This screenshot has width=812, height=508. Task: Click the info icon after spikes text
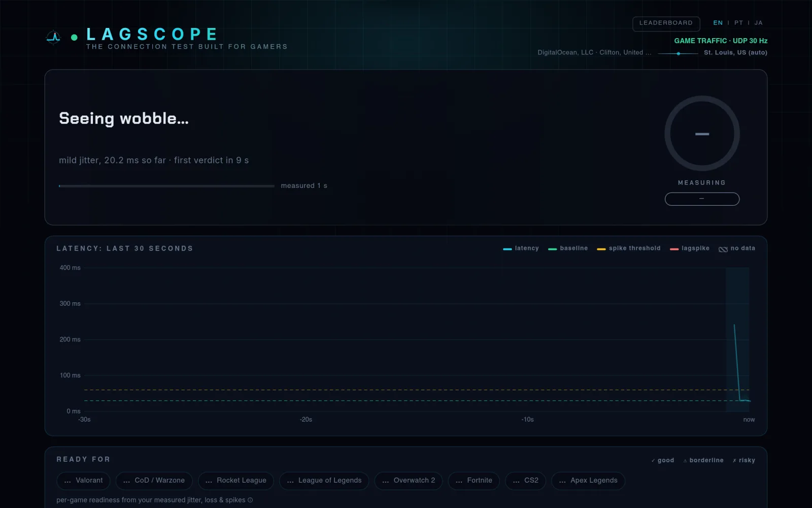pyautogui.click(x=250, y=500)
